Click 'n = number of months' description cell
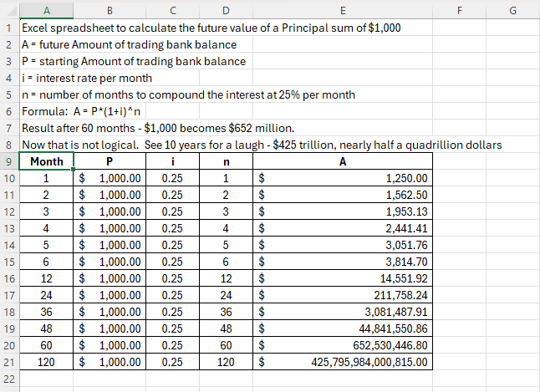The image size is (540, 392). pos(188,94)
